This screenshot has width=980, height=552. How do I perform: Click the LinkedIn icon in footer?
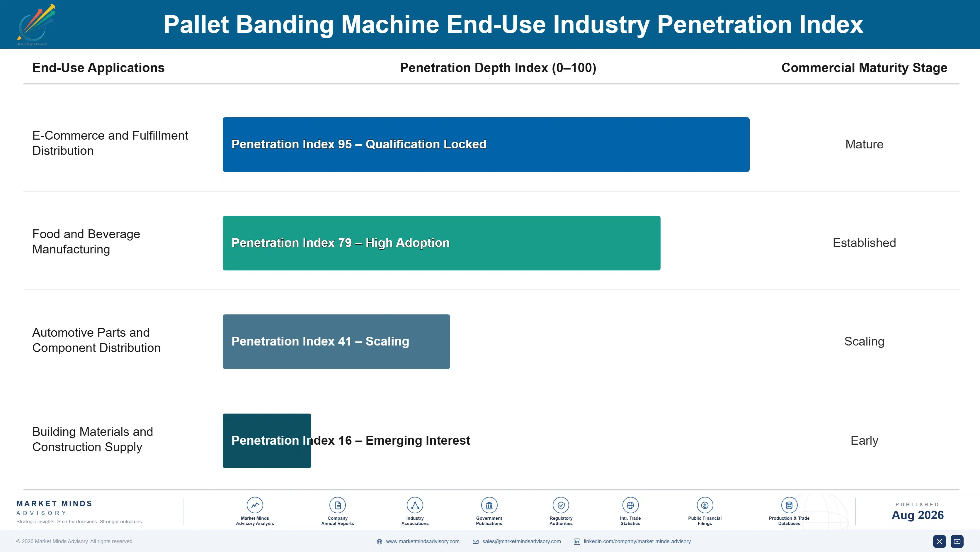tap(577, 542)
